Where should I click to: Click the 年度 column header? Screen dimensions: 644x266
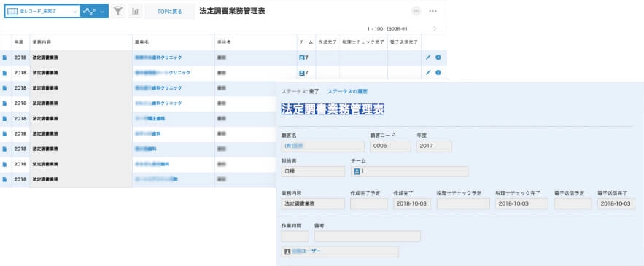tap(19, 42)
